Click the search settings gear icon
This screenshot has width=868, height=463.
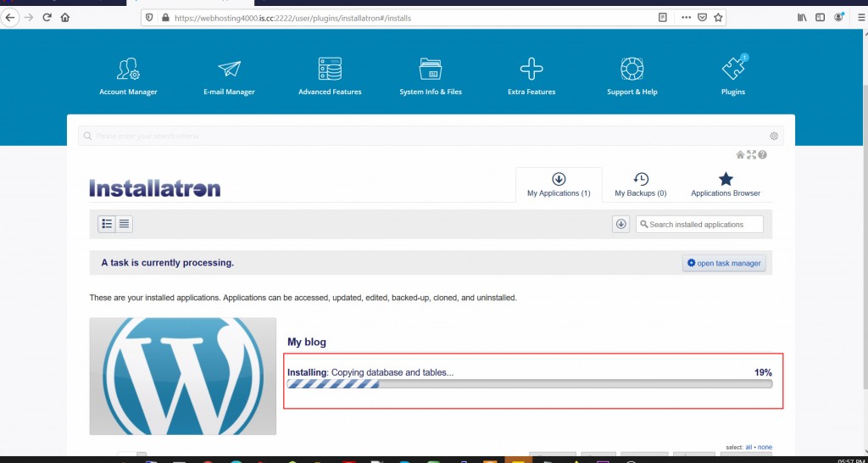(x=774, y=137)
